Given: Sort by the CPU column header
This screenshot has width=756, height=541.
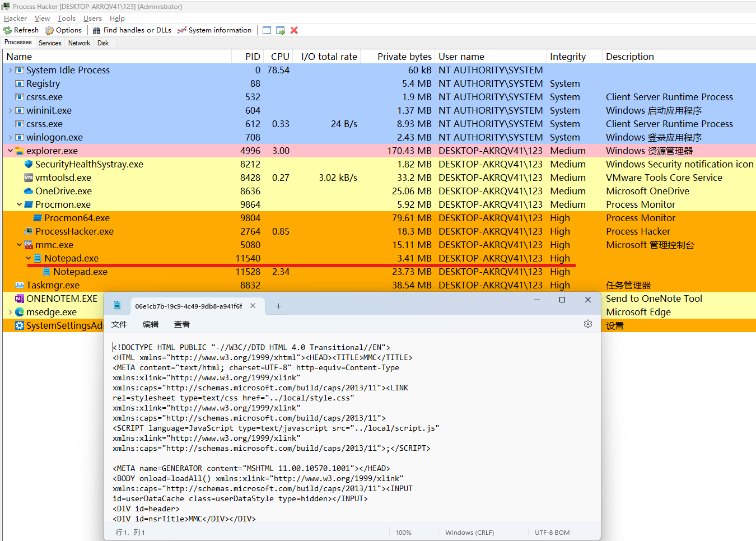Looking at the screenshot, I should tap(277, 57).
